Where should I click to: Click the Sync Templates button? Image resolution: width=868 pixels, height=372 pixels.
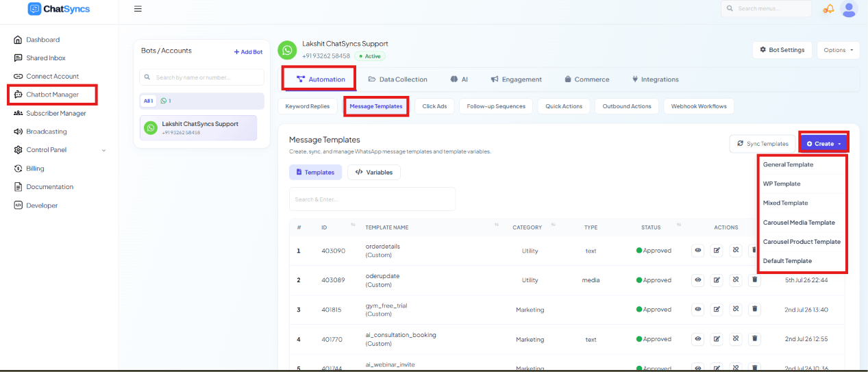coord(762,144)
